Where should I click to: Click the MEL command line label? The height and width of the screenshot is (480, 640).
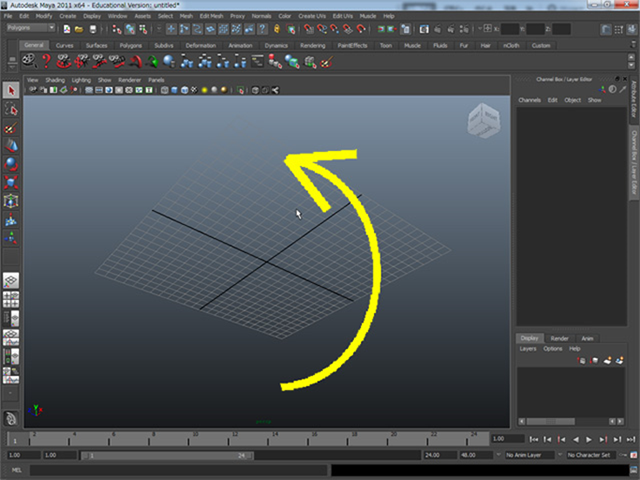pos(16,470)
